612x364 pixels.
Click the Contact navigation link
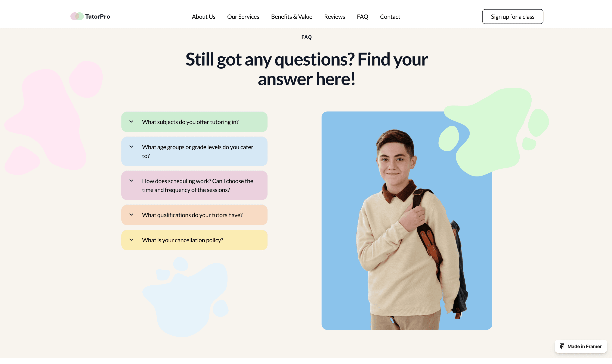[390, 17]
